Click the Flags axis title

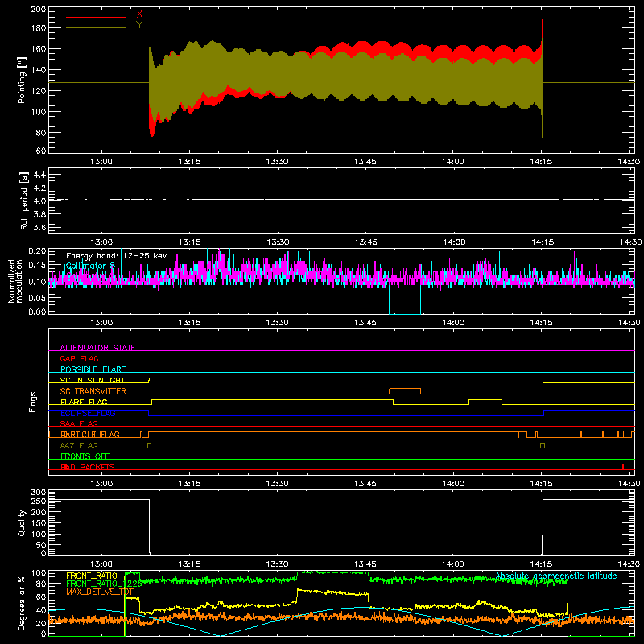coord(33,402)
